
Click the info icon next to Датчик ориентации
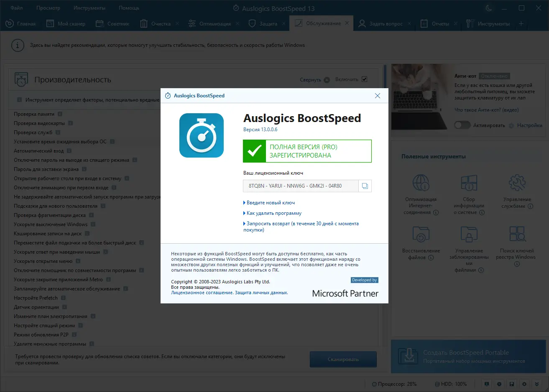coord(64,307)
